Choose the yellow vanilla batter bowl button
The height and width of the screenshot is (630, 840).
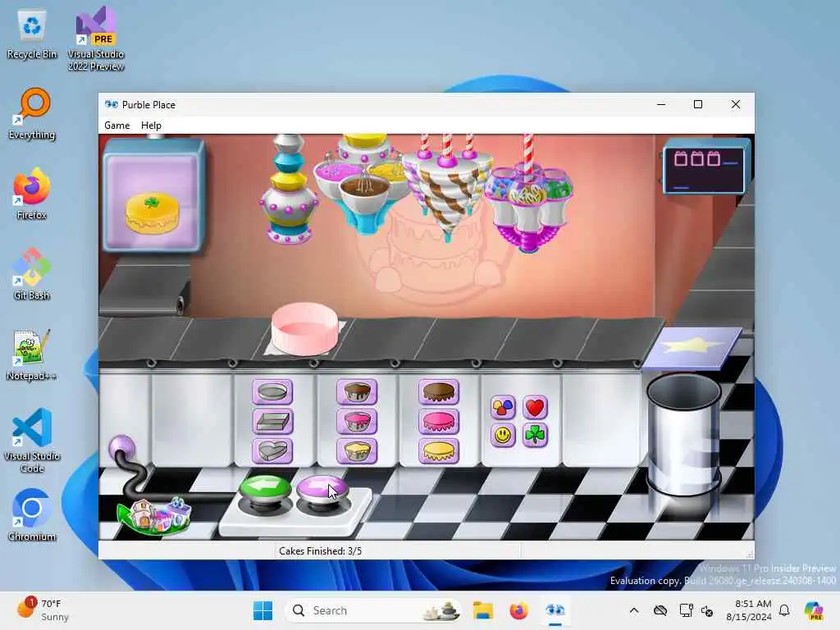[x=357, y=451]
